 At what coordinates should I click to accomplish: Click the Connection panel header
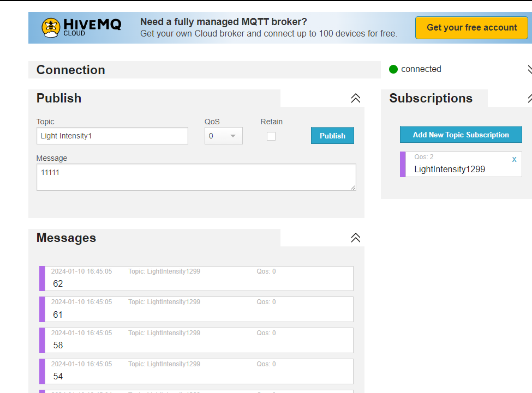[204, 70]
